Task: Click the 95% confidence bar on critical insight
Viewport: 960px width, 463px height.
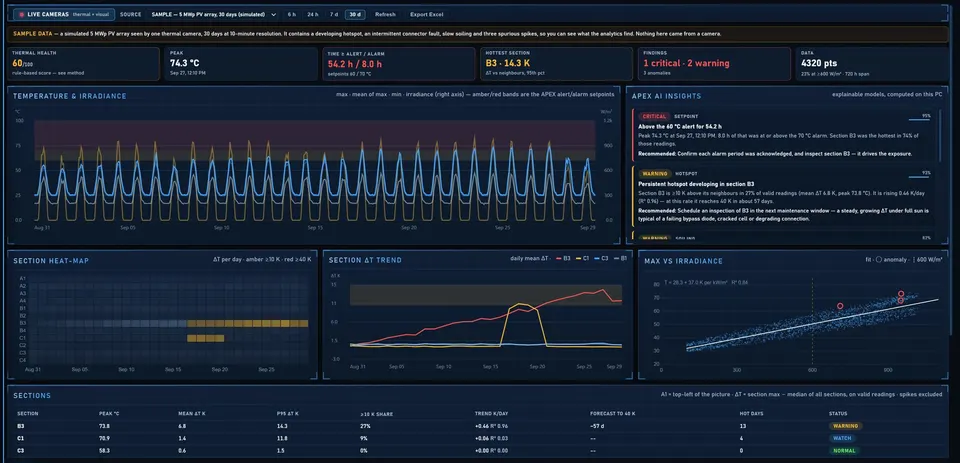Action: tap(920, 120)
